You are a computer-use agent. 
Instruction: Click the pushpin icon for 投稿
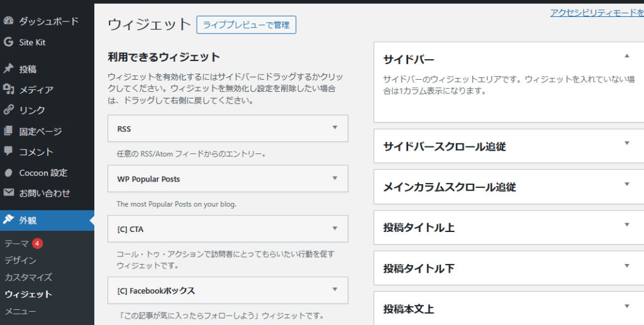8,69
